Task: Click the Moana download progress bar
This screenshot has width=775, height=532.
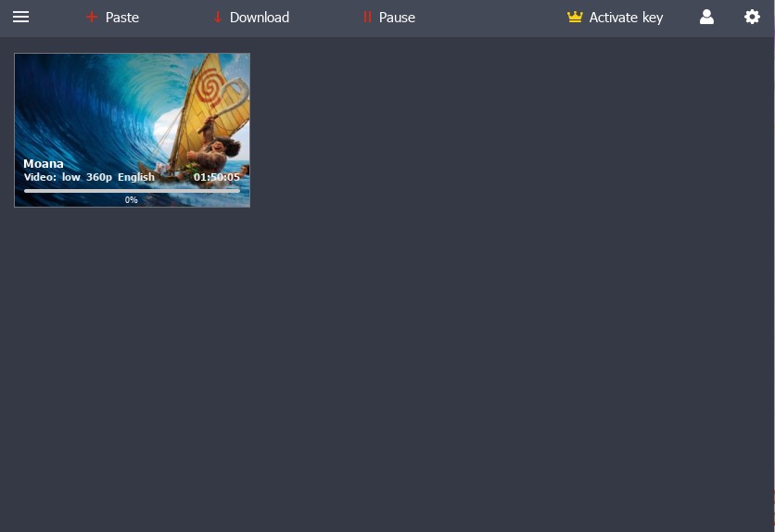Action: [x=132, y=191]
